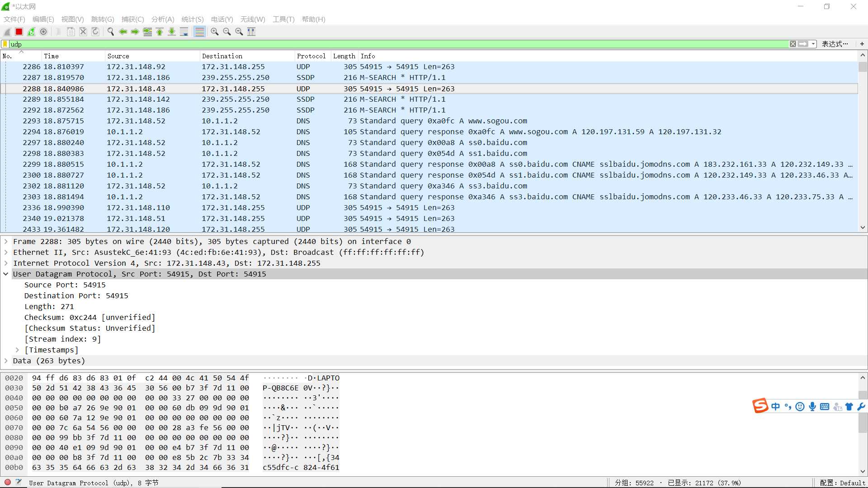Open the 捕获(C) menu
Screen dimensions: 868x488
(133, 19)
